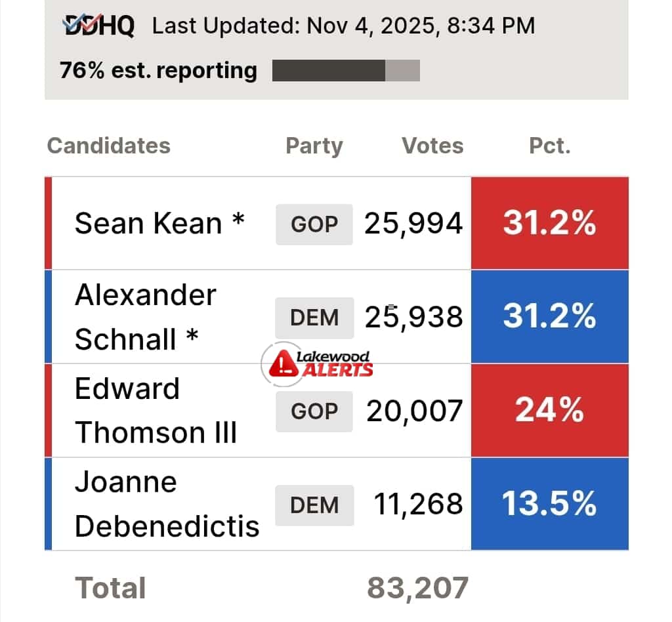The image size is (672, 622).
Task: Click Sean Kean's red 31.2% cell
Action: [x=549, y=224]
